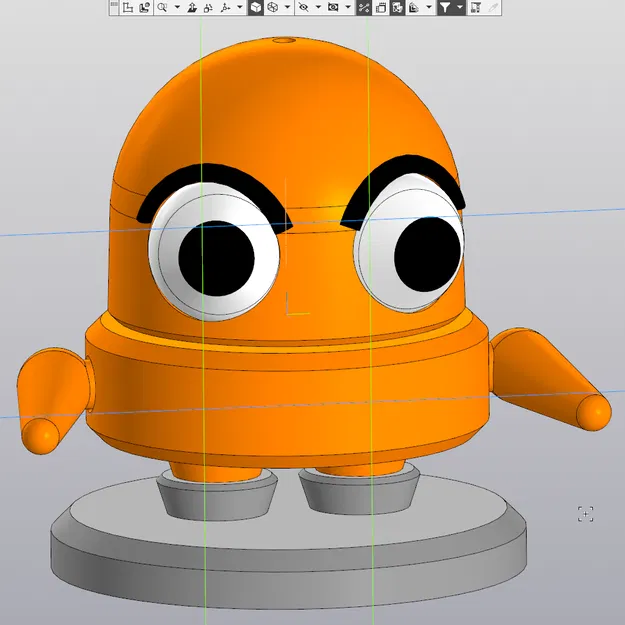The image size is (625, 625).
Task: Click the normal-to-plane view icon
Action: [x=192, y=7]
